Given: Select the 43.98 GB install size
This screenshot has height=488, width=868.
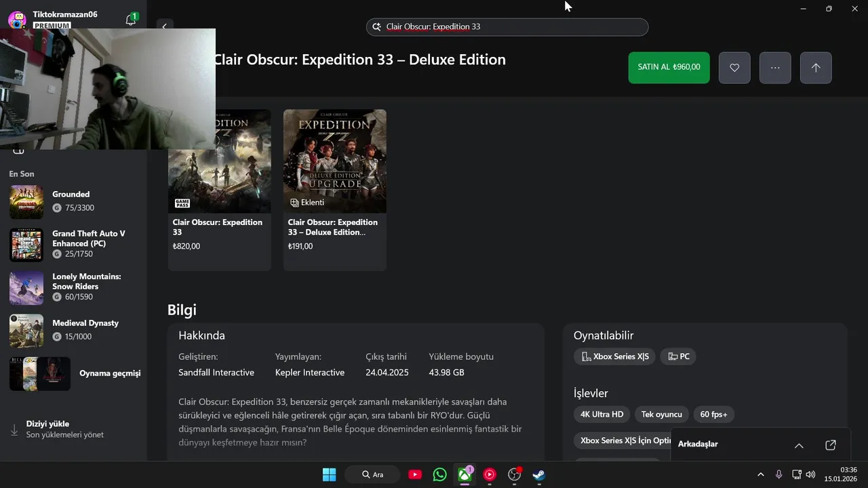Looking at the screenshot, I should click(x=447, y=372).
